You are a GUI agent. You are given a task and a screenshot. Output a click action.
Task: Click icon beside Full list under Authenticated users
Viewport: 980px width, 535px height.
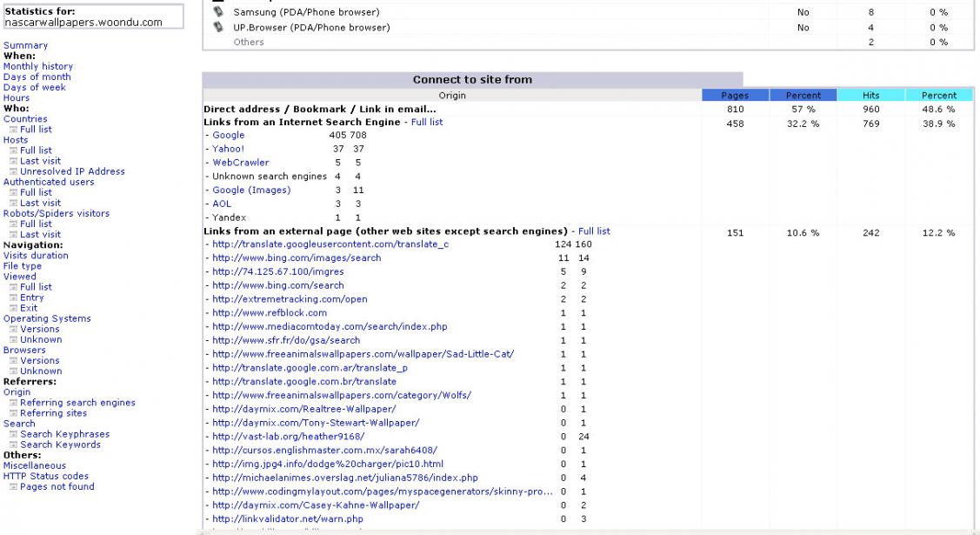coord(13,192)
